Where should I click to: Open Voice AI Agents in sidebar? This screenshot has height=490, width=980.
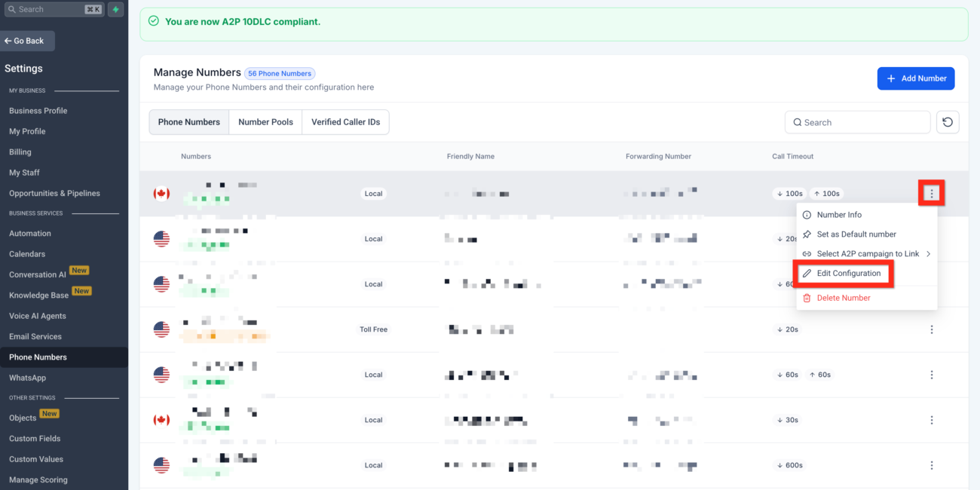pos(38,316)
